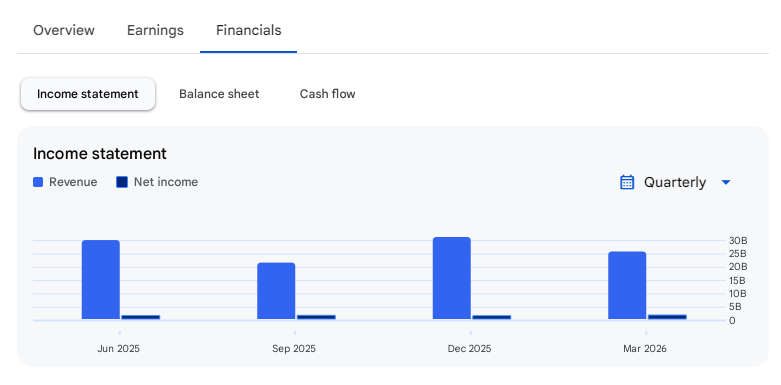Click the 30B y-axis value
This screenshot has height=385, width=781.
point(738,241)
